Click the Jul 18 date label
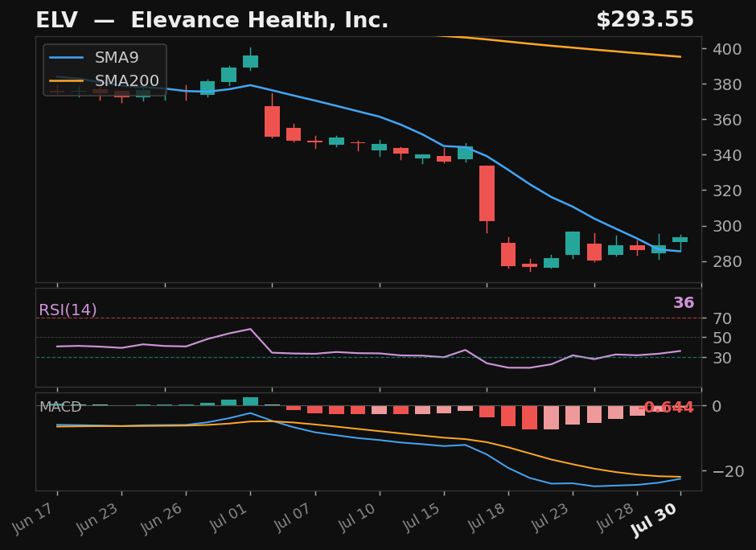The height and width of the screenshot is (550, 756). click(x=484, y=519)
